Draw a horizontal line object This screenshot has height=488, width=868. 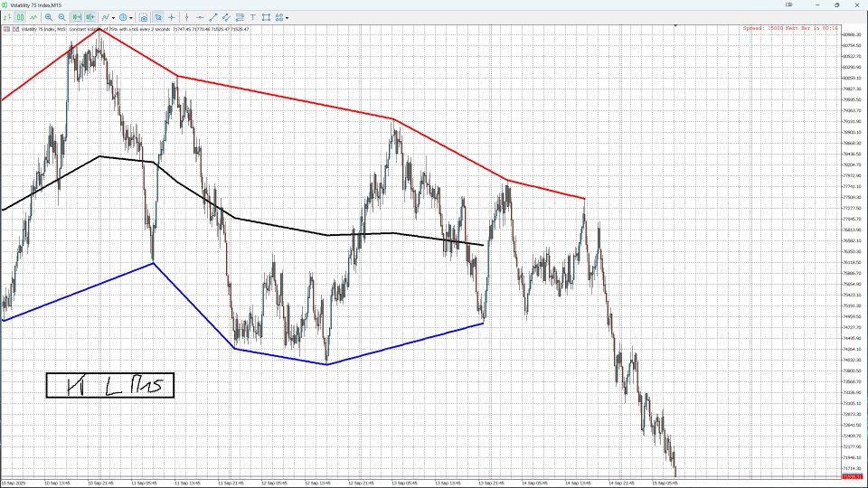click(x=200, y=18)
